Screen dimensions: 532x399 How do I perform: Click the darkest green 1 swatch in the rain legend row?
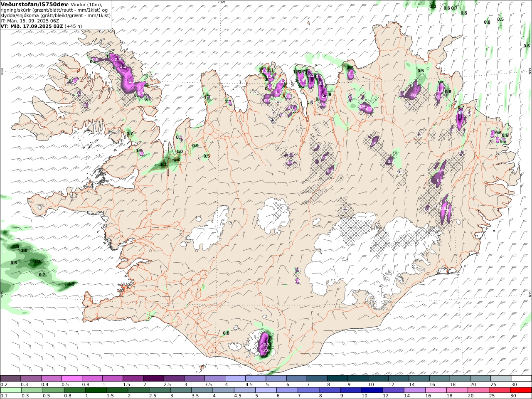click(96, 390)
